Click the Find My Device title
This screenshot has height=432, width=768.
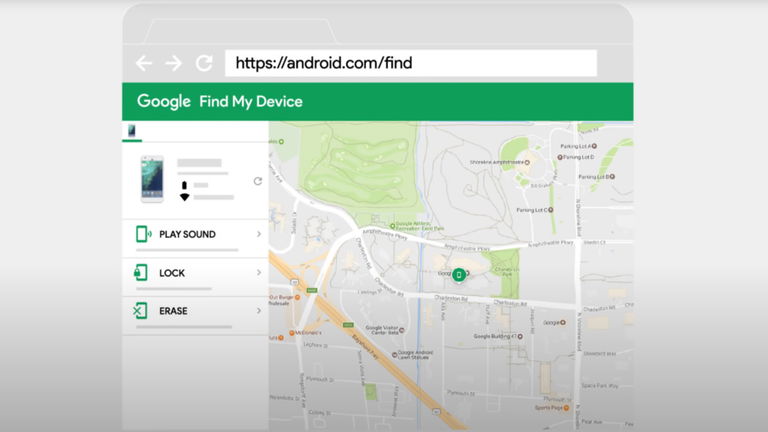[x=251, y=101]
